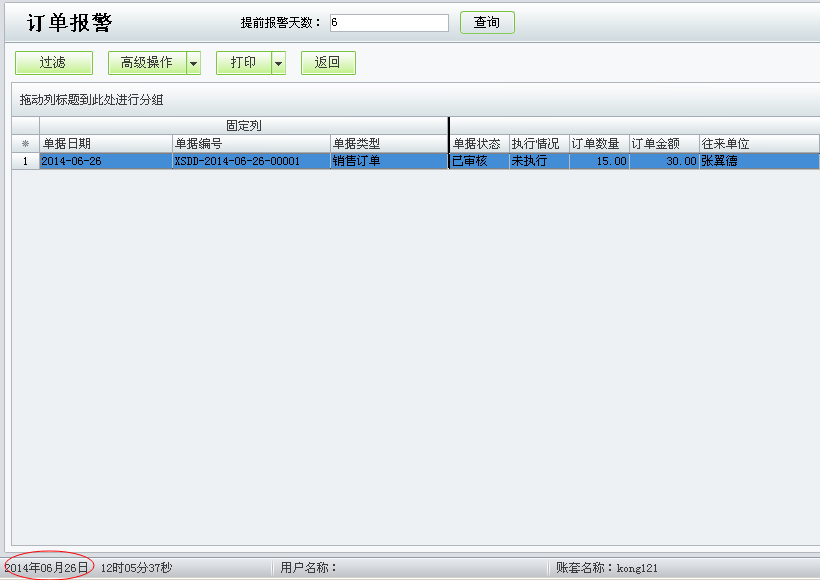
Task: Sort by 单据状态 column header
Action: 480,144
